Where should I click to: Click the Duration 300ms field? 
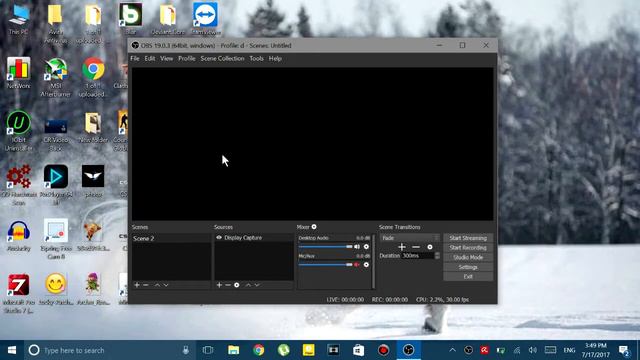tap(418, 256)
